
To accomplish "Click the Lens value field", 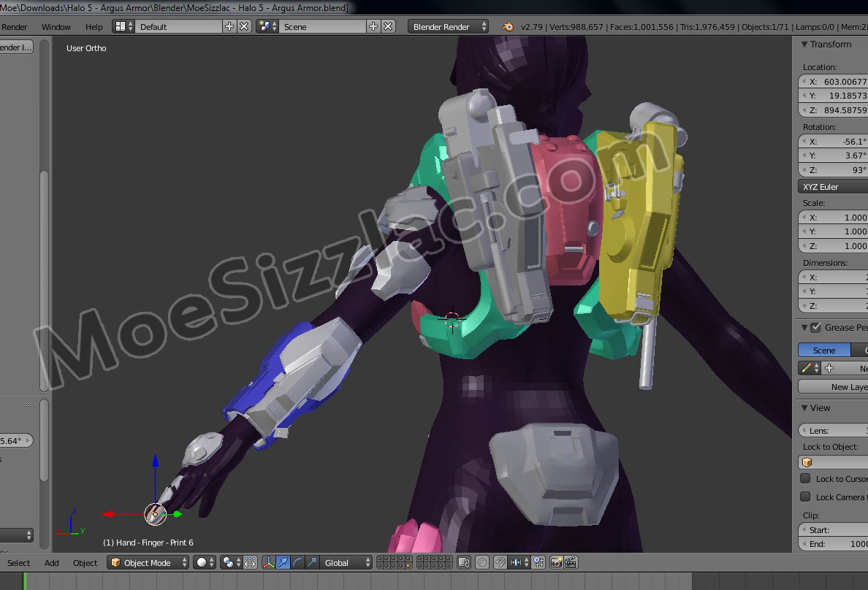I will click(833, 430).
